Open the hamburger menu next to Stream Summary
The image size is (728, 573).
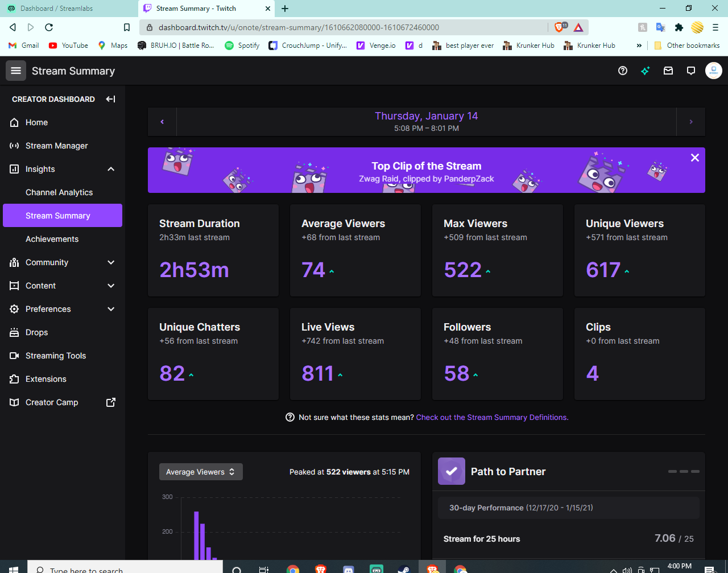[x=16, y=71]
